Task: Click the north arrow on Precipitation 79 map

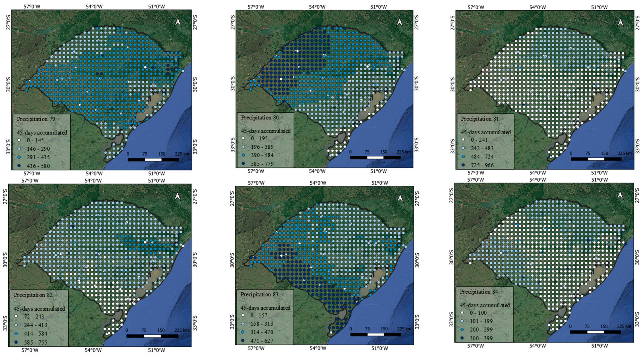Action: 178,22
